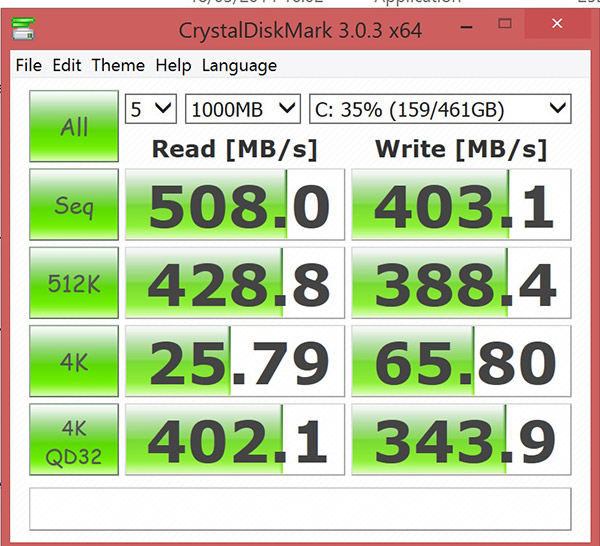The width and height of the screenshot is (600, 546).
Task: Click the Seq read result 508.0
Action: coord(235,205)
